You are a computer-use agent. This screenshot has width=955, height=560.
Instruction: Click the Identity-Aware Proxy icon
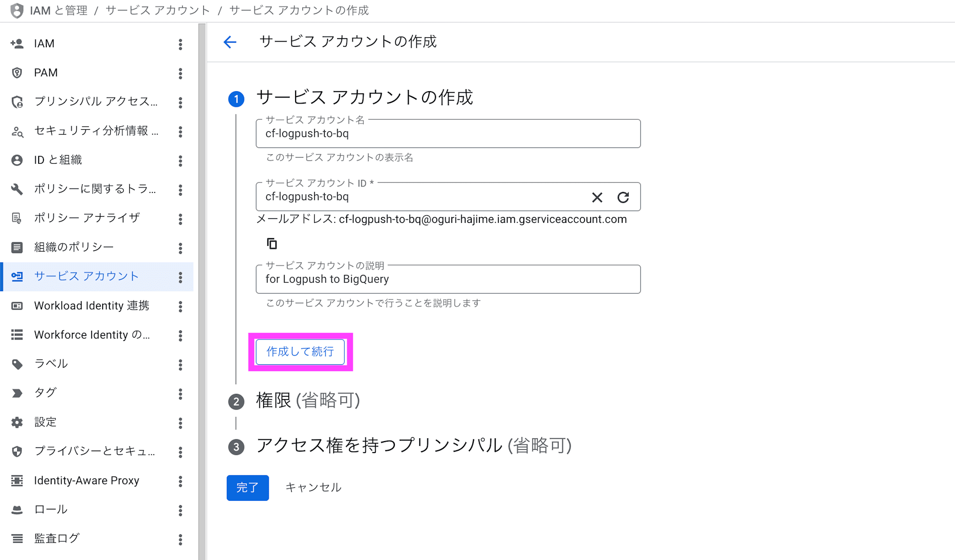(17, 480)
